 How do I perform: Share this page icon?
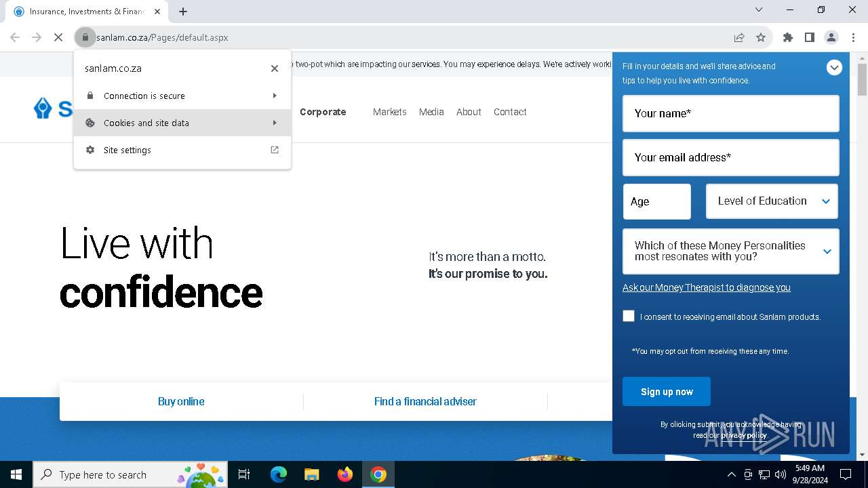[x=739, y=37]
